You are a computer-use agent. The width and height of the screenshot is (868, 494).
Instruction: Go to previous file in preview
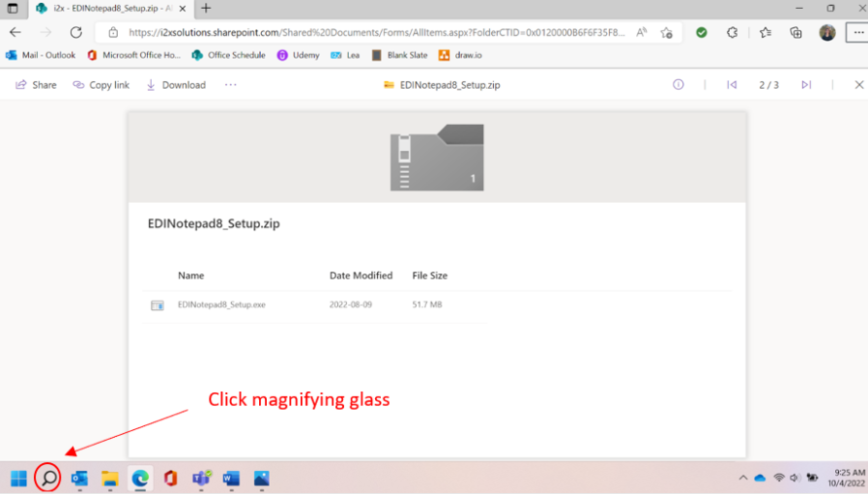(x=732, y=85)
